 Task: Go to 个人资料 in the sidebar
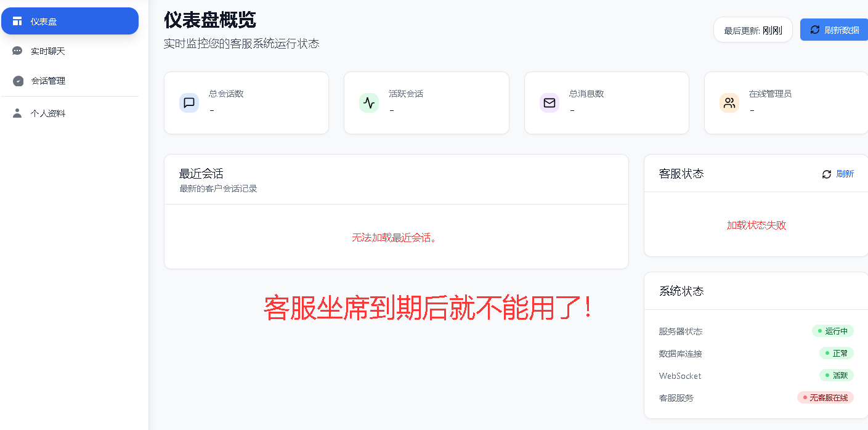70,113
